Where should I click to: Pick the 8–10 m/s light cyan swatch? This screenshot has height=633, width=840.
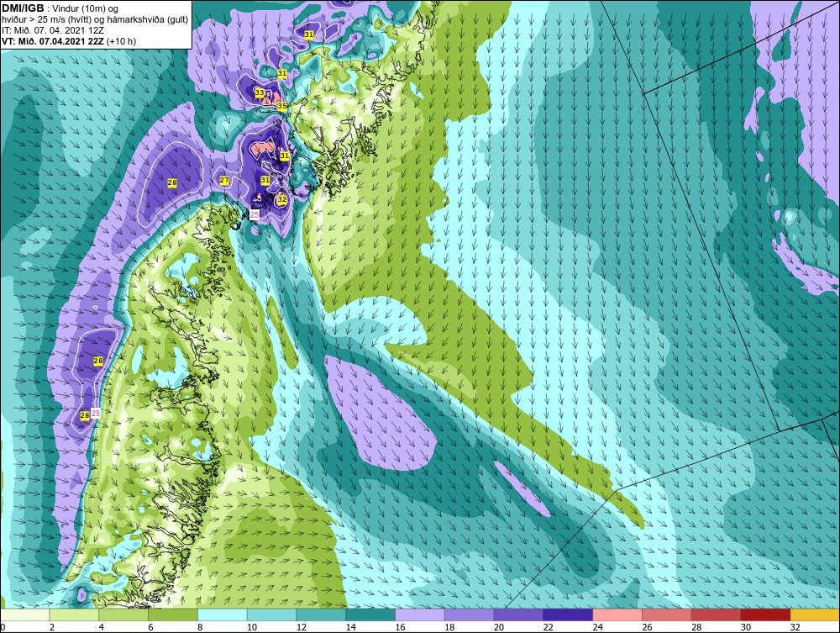coord(223,615)
